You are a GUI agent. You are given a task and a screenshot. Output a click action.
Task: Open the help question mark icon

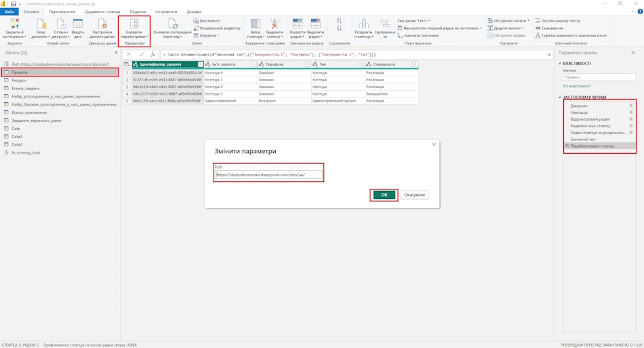(639, 12)
